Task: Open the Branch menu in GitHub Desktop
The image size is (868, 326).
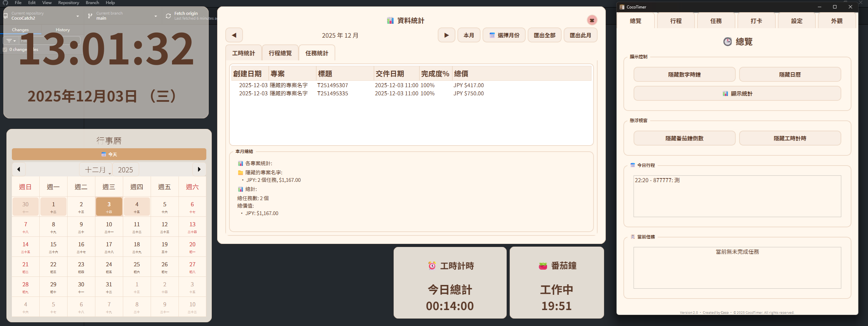Action: click(92, 3)
